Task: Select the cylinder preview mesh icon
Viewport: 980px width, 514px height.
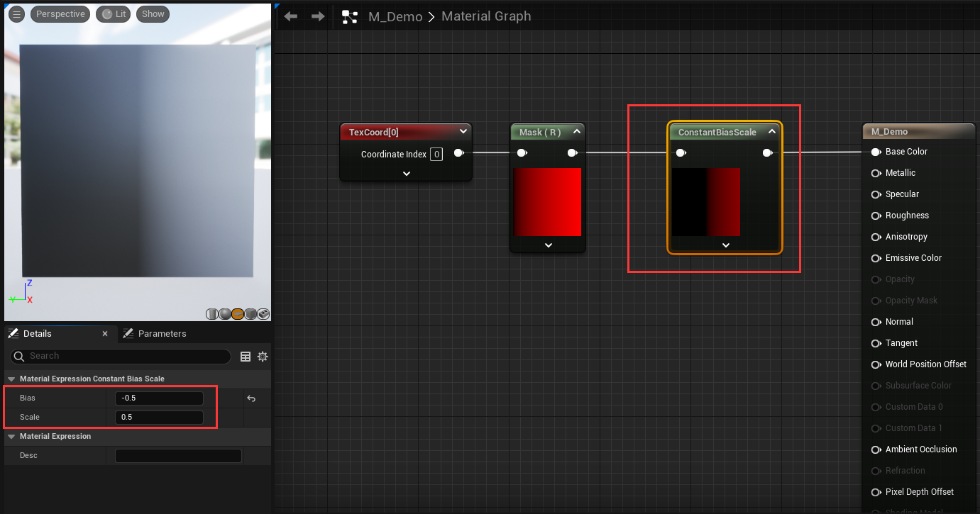Action: point(212,314)
